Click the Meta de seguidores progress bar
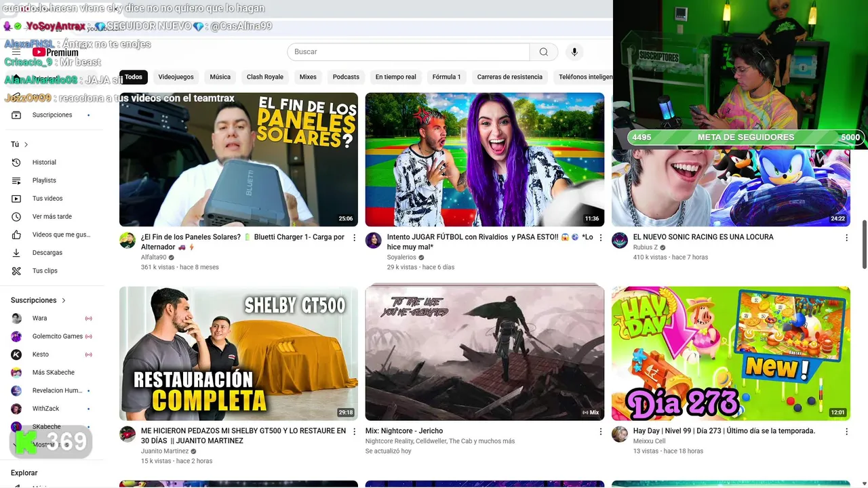868x488 pixels. [746, 138]
